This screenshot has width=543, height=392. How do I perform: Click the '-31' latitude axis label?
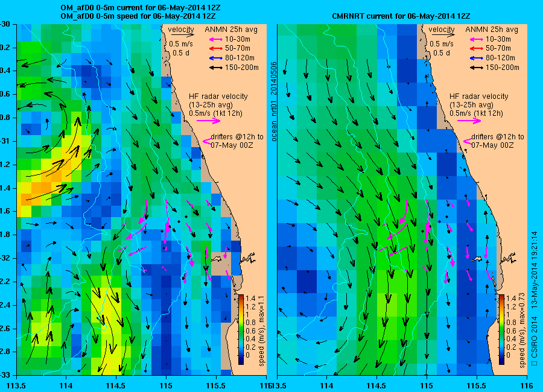click(x=4, y=141)
